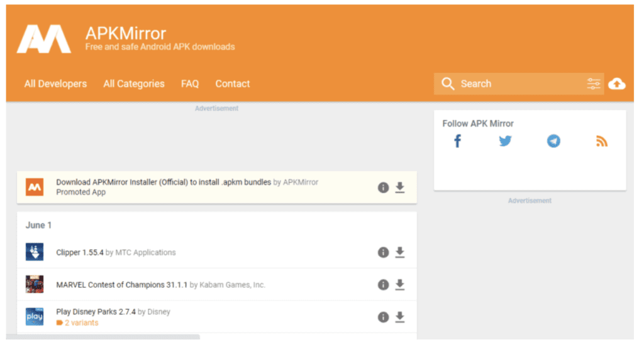Download Play Disney Parks 2.7.4 icon
This screenshot has width=644, height=347.
pyautogui.click(x=399, y=317)
